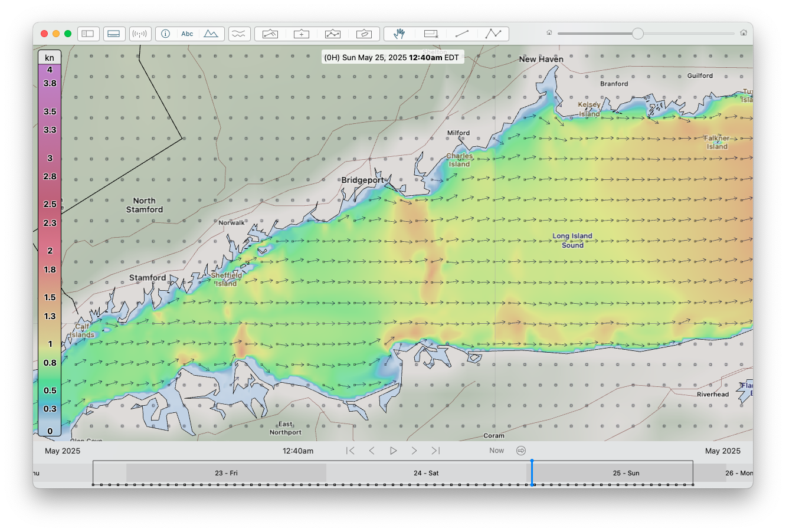Click Milford label on map
Viewport: 786px width, 532px height.
(x=458, y=133)
